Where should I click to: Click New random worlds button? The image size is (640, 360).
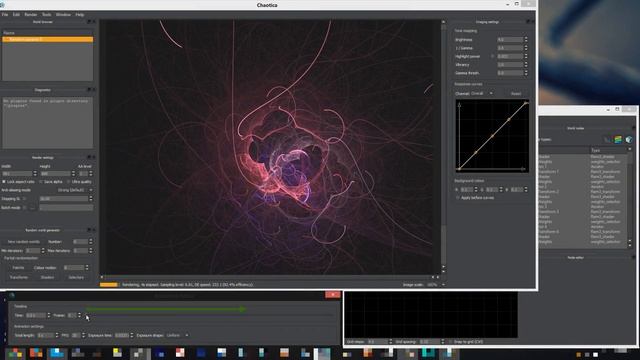point(23,242)
